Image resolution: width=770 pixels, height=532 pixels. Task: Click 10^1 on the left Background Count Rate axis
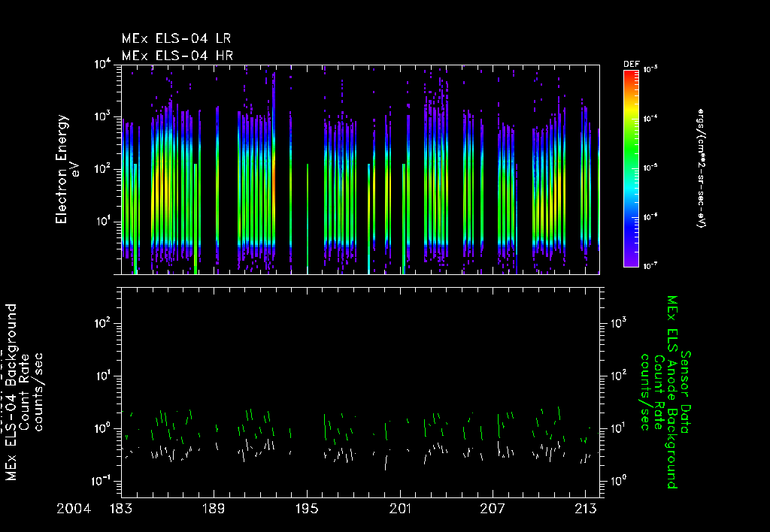coord(104,376)
